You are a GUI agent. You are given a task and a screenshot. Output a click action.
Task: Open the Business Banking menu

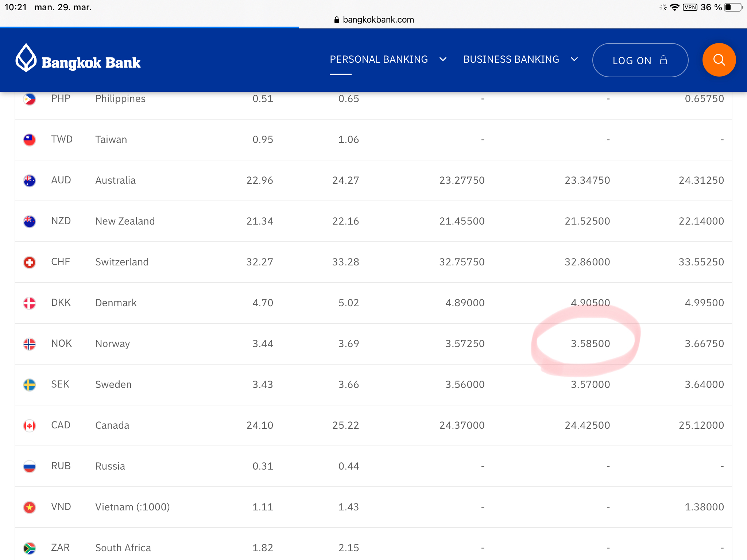[511, 59]
